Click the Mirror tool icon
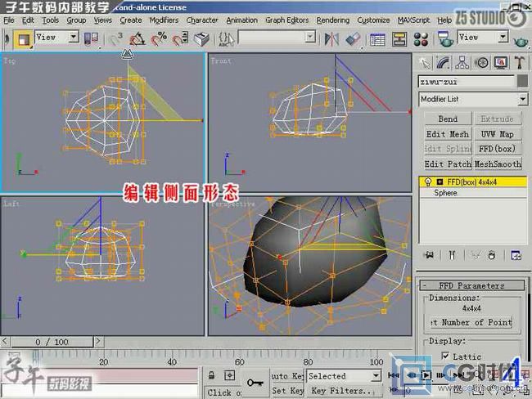 [331, 39]
